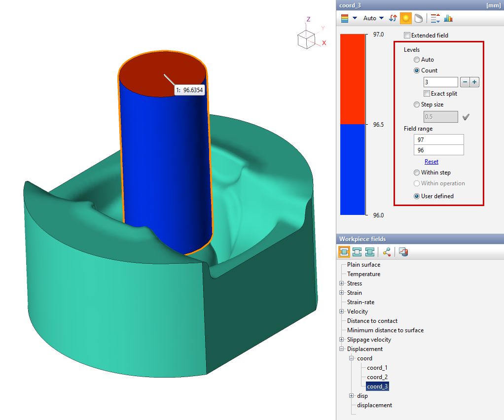Open the Auto scale dropdown
Viewport: 504px width, 420px height.
click(x=373, y=18)
